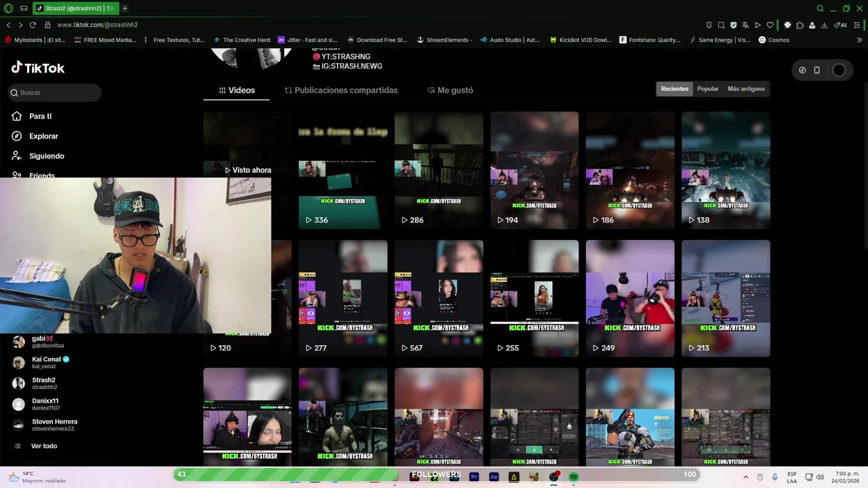
Task: Open the send flow arrow icon
Action: point(757,25)
